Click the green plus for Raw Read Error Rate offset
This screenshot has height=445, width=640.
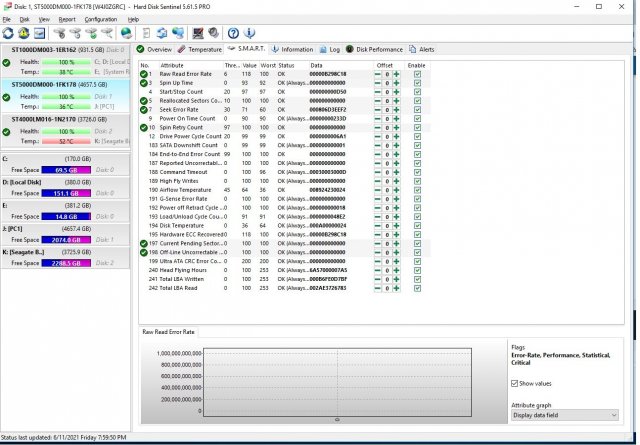point(395,74)
